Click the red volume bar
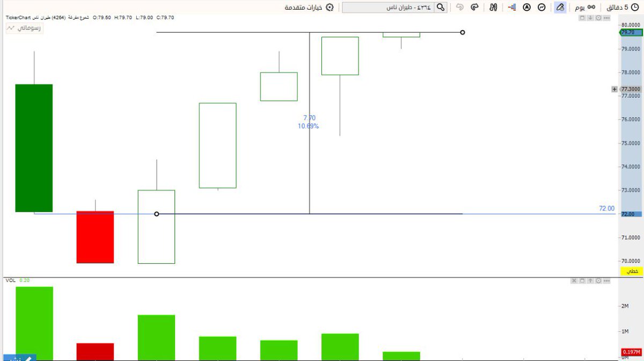Image resolution: width=644 pixels, height=361 pixels. (x=95, y=352)
